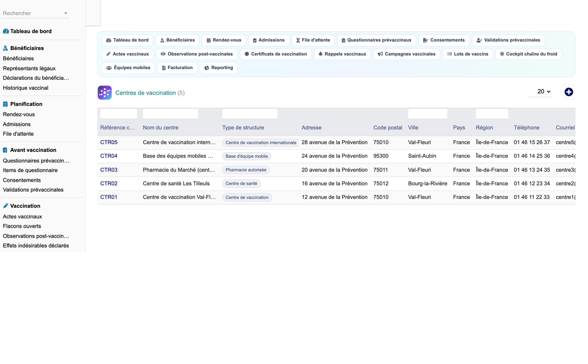Sort by Pays column header

pos(459,128)
